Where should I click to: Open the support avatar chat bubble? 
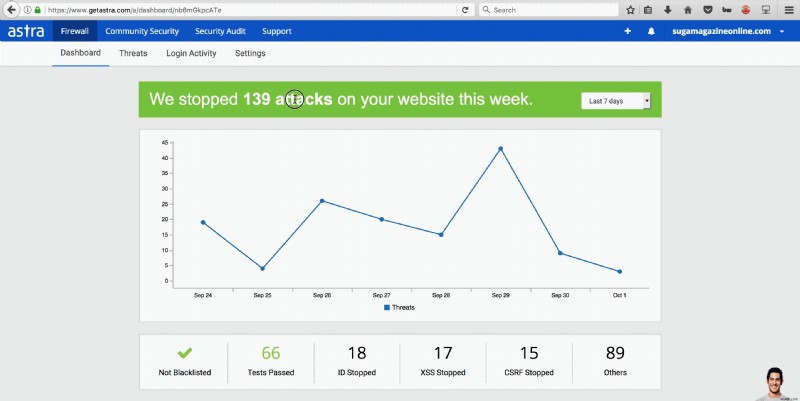[x=775, y=384]
